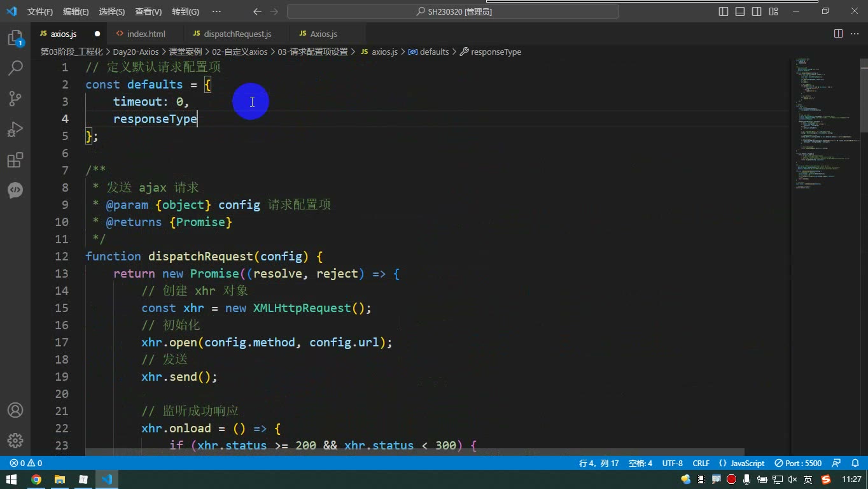Switch to the index.html tab
The image size is (868, 489).
coord(146,34)
